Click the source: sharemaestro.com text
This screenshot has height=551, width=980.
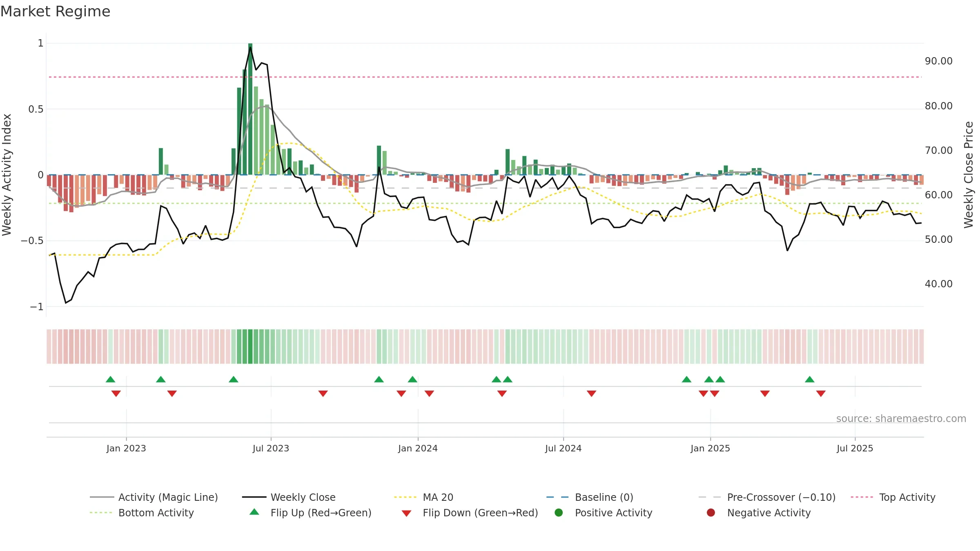click(901, 418)
